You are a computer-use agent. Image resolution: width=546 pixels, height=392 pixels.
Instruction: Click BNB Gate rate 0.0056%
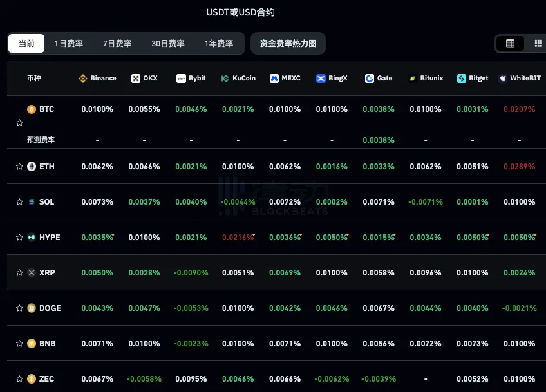379,344
